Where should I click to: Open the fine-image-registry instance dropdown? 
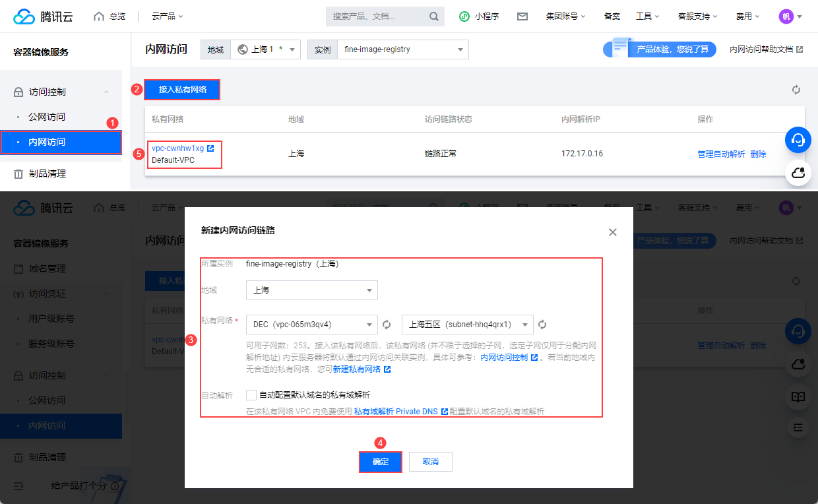402,49
